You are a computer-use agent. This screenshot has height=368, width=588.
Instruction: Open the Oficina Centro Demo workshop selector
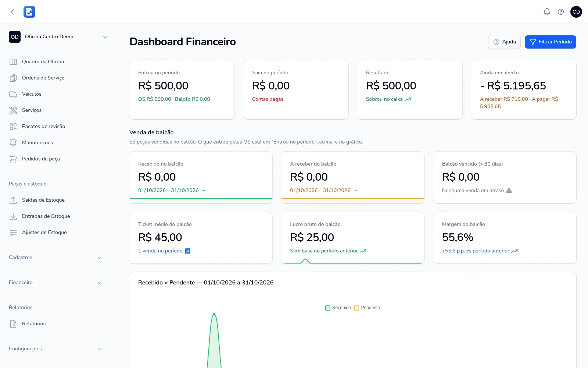click(x=59, y=37)
